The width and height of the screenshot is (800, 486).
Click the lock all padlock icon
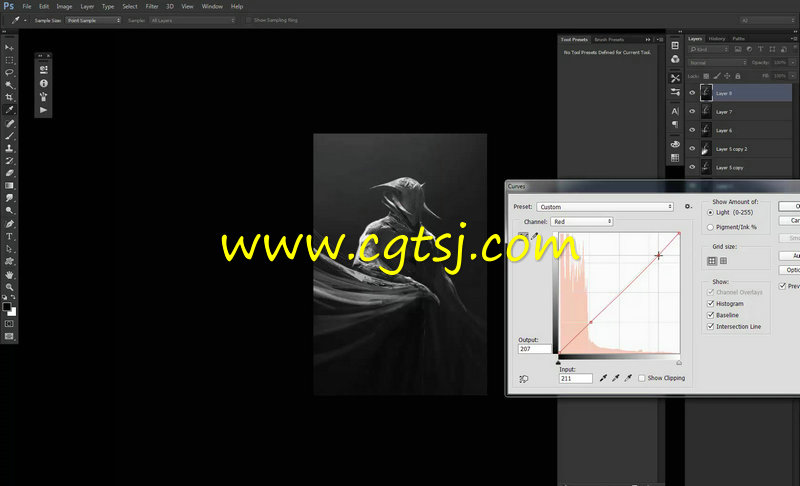[x=738, y=76]
